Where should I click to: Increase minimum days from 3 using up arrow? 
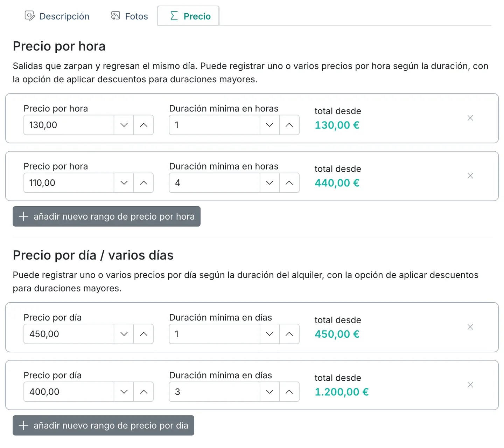289,392
